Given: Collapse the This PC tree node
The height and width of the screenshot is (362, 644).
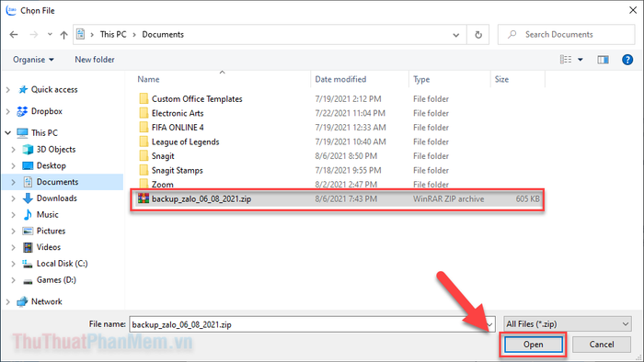Looking at the screenshot, I should (x=7, y=133).
